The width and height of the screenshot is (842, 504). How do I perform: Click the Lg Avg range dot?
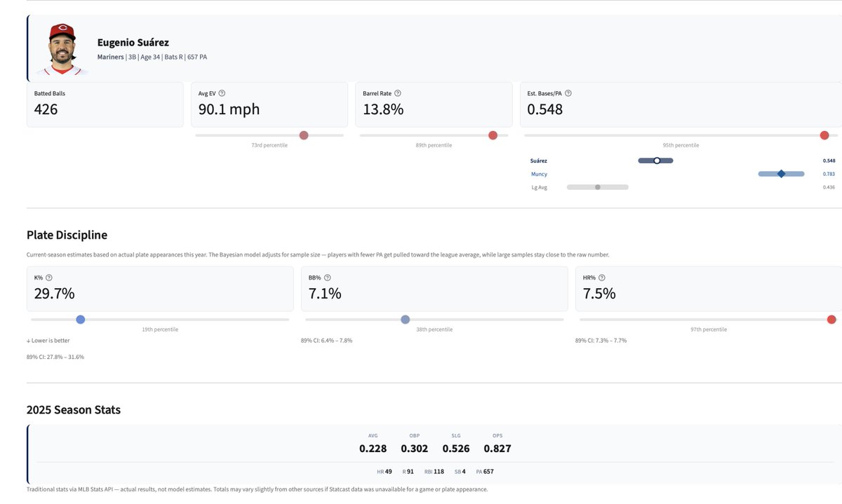coord(597,187)
